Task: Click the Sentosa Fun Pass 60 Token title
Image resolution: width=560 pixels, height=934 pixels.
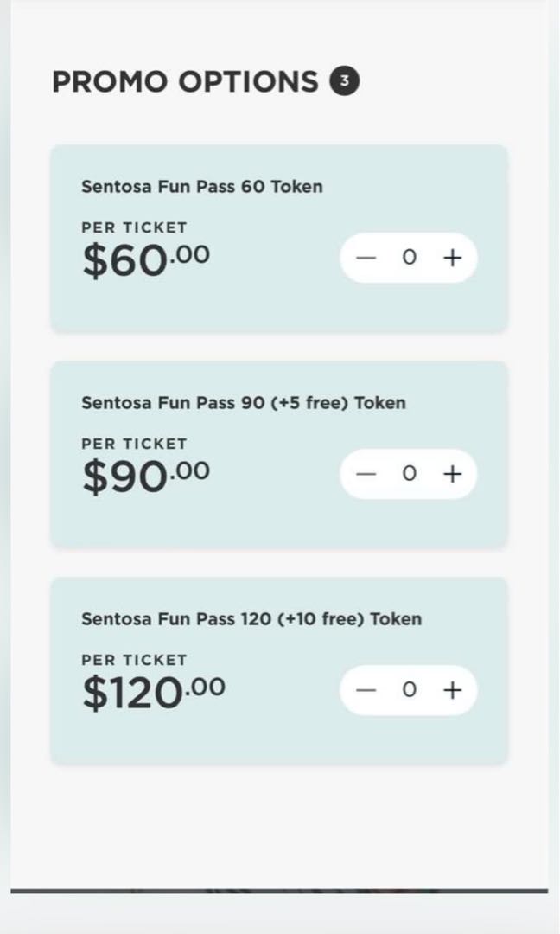Action: pyautogui.click(x=202, y=186)
